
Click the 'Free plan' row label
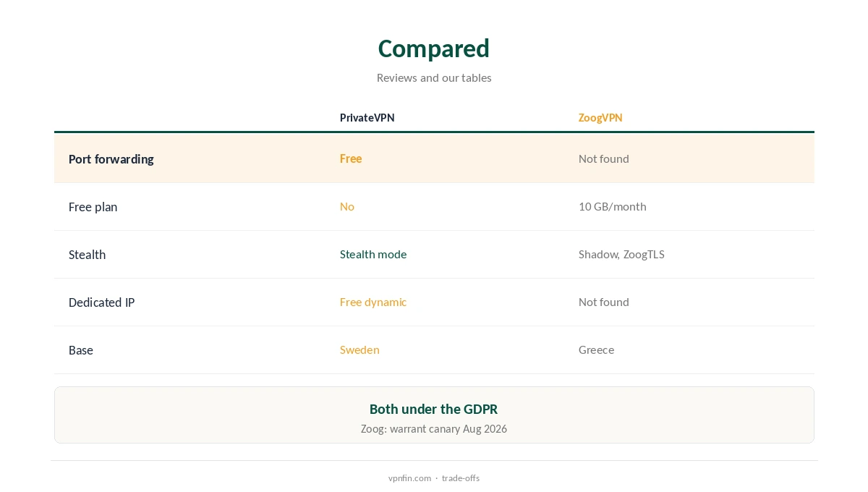(93, 207)
